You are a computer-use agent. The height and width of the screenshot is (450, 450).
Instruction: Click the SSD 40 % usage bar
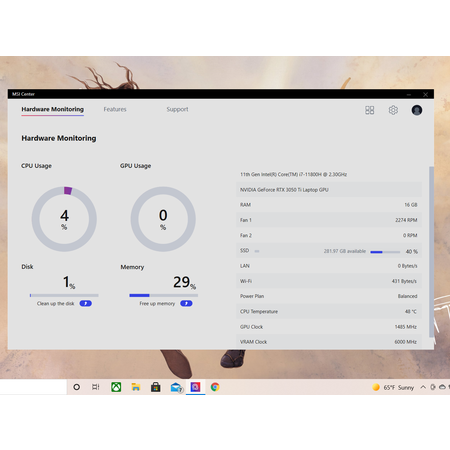tap(385, 252)
